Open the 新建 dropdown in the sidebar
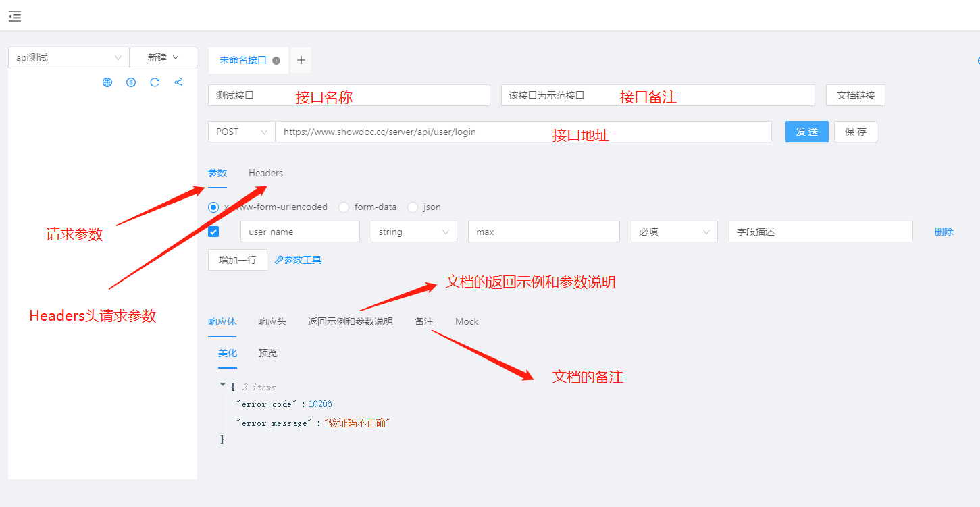Viewport: 980px width, 507px height. point(163,57)
